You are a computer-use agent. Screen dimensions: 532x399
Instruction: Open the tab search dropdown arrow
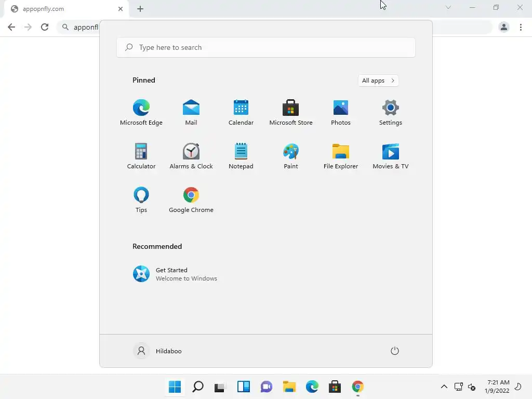(448, 7)
